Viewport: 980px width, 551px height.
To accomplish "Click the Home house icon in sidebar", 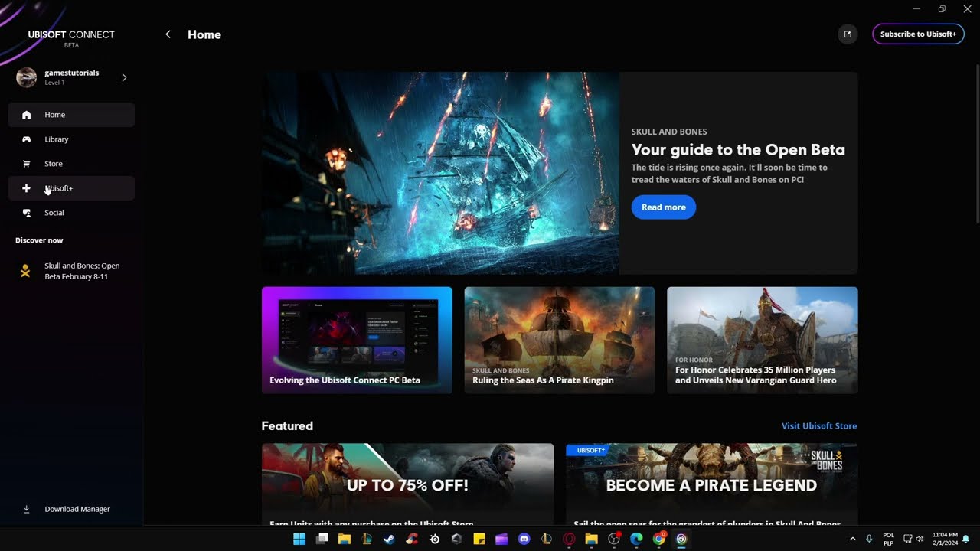I will click(x=27, y=115).
